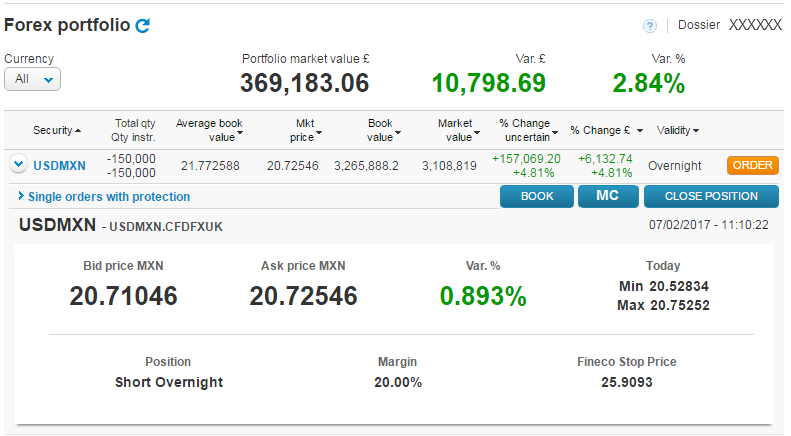Collapse the USDMXN row chevron
The height and width of the screenshot is (436, 791).
coord(17,165)
